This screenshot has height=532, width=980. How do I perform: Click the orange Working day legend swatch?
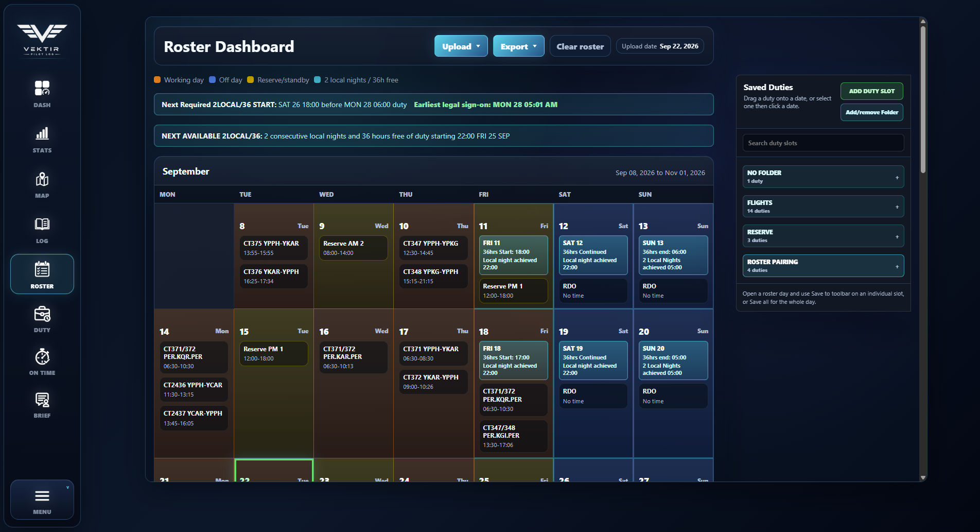coord(157,80)
